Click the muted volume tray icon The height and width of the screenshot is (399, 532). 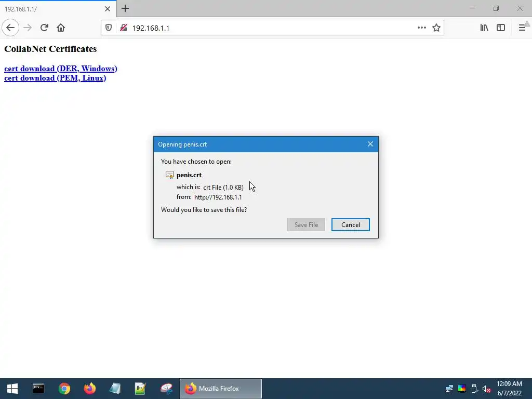pyautogui.click(x=487, y=389)
